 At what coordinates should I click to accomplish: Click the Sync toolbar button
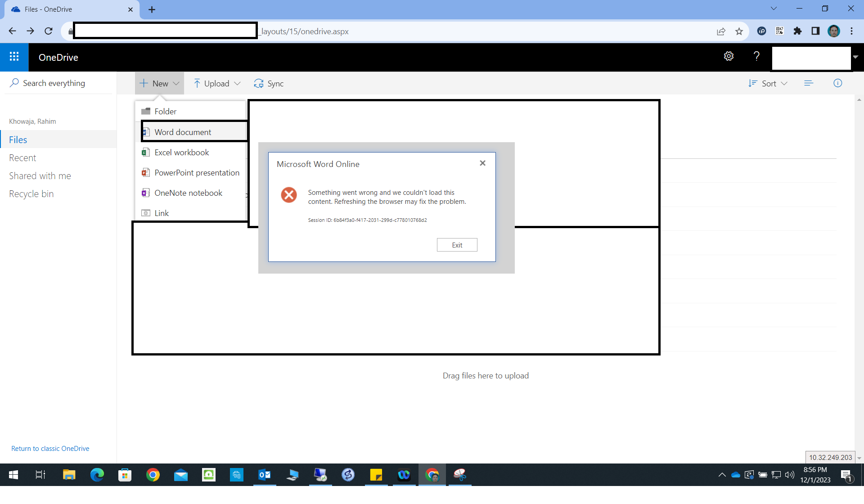269,84
